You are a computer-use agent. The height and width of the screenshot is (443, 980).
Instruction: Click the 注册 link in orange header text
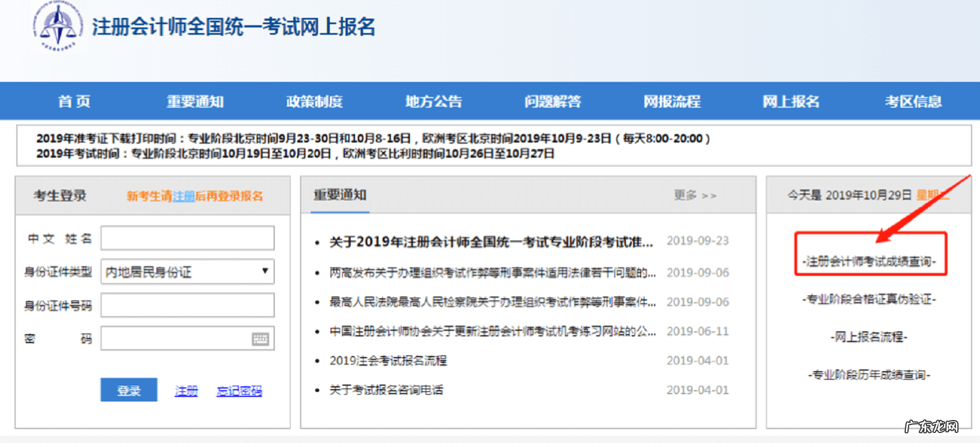coord(184,196)
